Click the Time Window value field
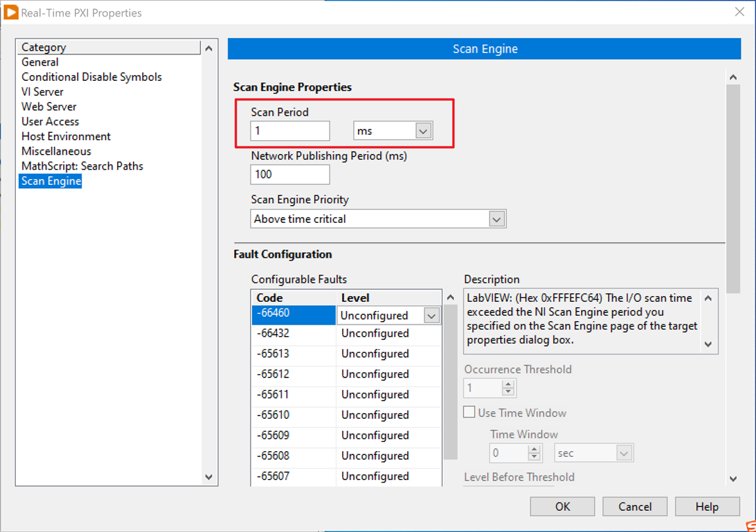This screenshot has width=756, height=532. 509,454
